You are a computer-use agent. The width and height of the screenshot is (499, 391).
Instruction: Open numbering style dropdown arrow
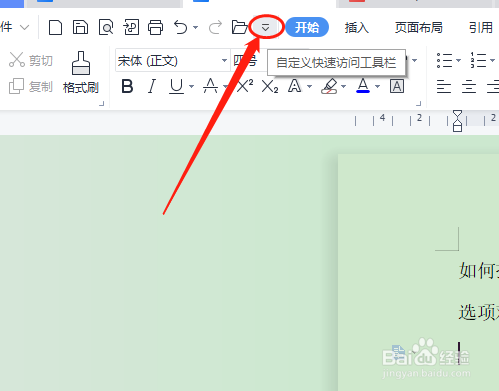(492, 61)
